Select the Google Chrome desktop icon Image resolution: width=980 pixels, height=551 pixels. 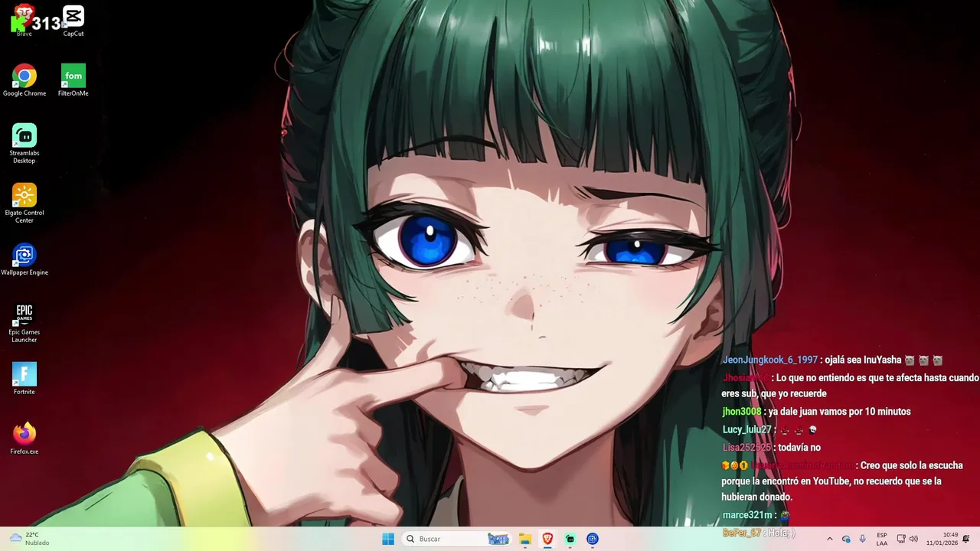point(24,80)
